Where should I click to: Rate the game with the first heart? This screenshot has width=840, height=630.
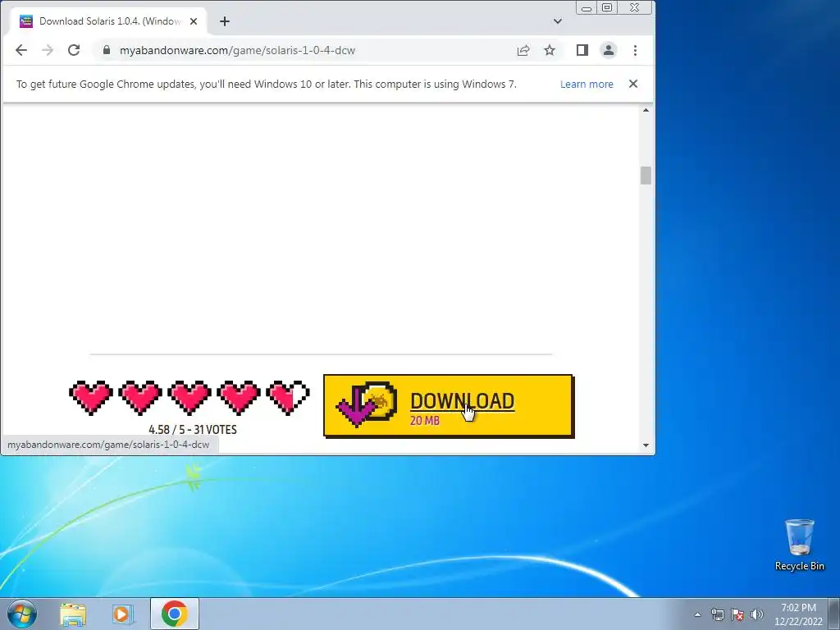click(x=91, y=398)
